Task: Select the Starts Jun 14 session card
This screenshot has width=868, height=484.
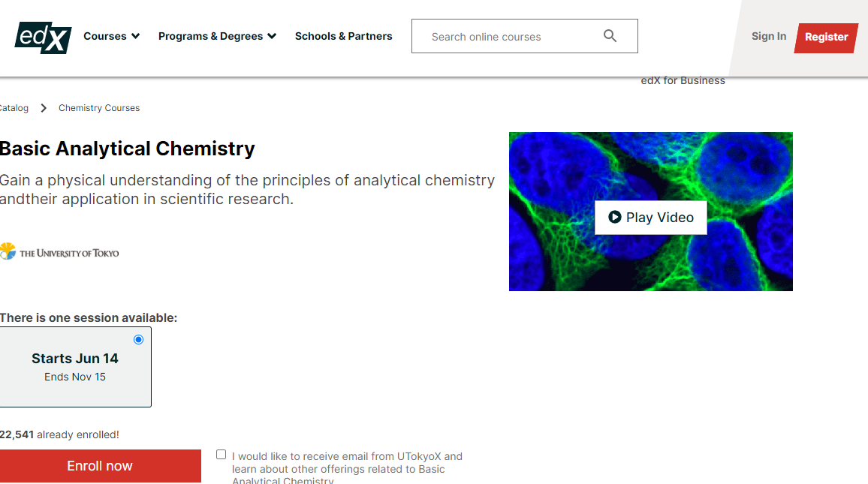Action: pyautogui.click(x=75, y=367)
